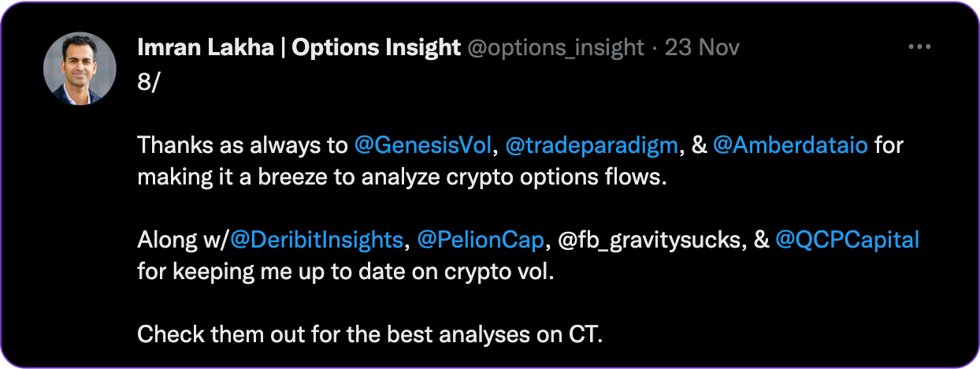The image size is (980, 369).
Task: Open the tweet's more options menu
Action: click(x=919, y=47)
